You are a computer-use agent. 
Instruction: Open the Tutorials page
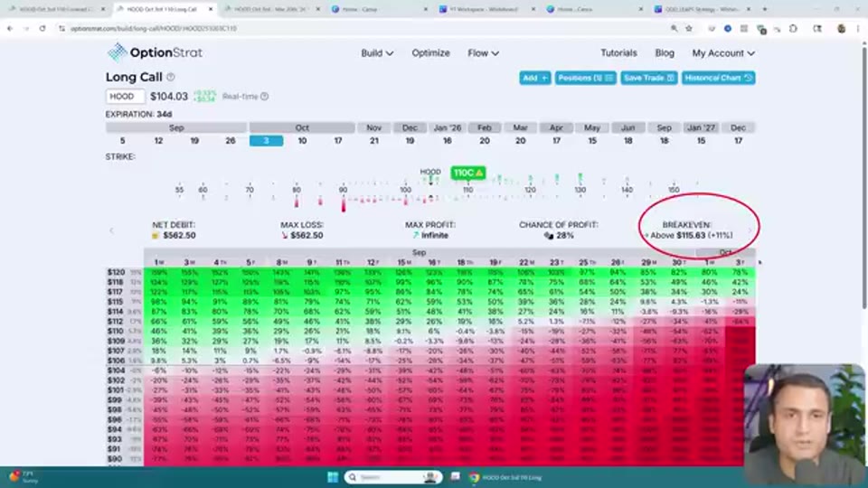pyautogui.click(x=618, y=53)
